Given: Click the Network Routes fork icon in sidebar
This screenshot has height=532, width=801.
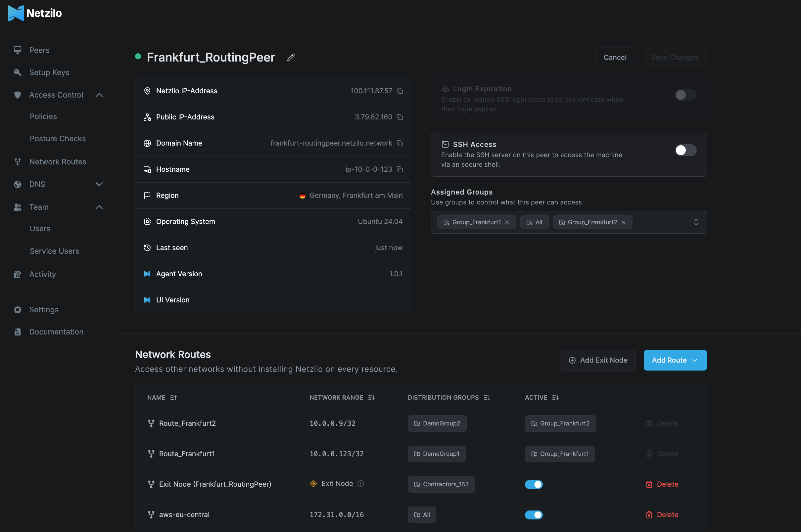Looking at the screenshot, I should pos(18,162).
